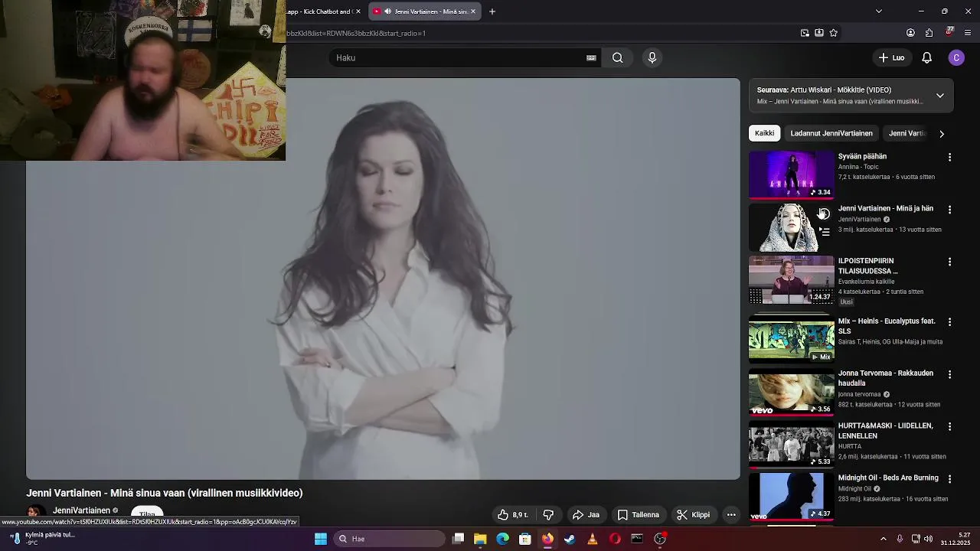Open Firefox extensions puzzle icon
This screenshot has width=980, height=551.
929,33
